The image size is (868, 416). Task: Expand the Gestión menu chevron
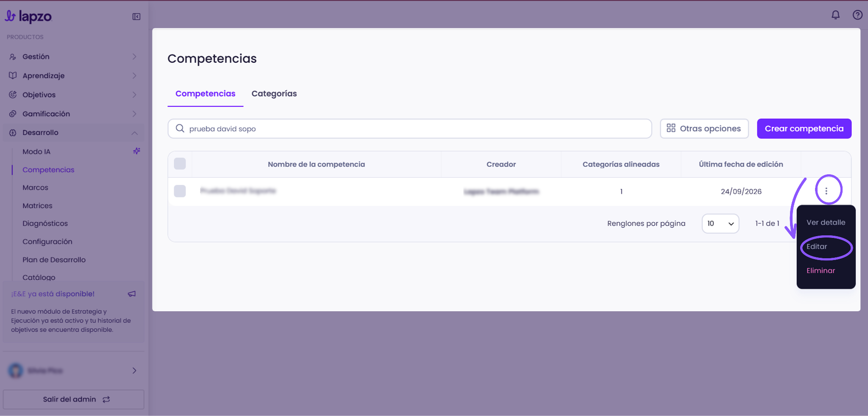tap(134, 56)
